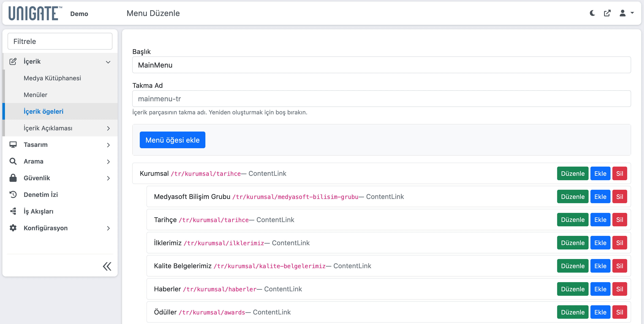Delete the Haberler menu item
The height and width of the screenshot is (324, 644).
(620, 289)
